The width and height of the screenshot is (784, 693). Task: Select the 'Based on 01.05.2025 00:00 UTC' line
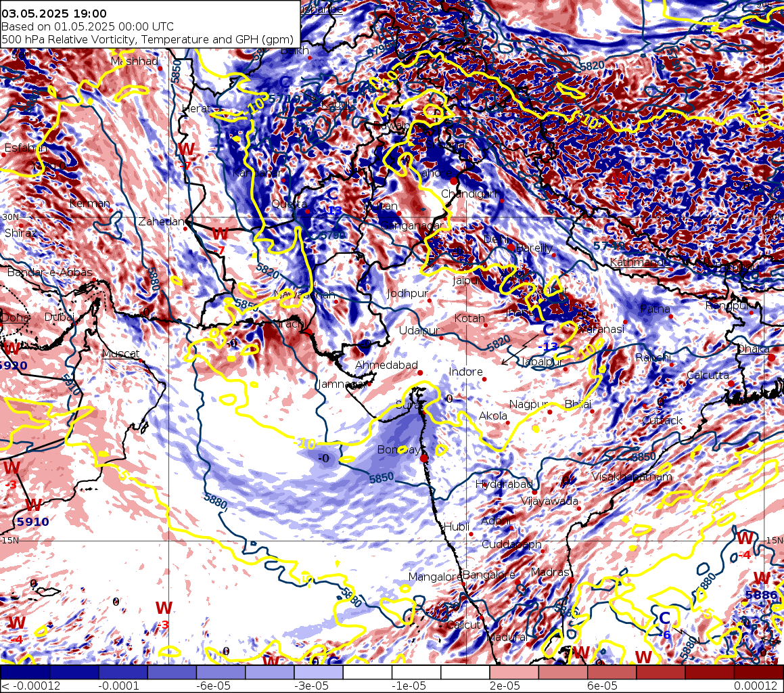pos(87,27)
